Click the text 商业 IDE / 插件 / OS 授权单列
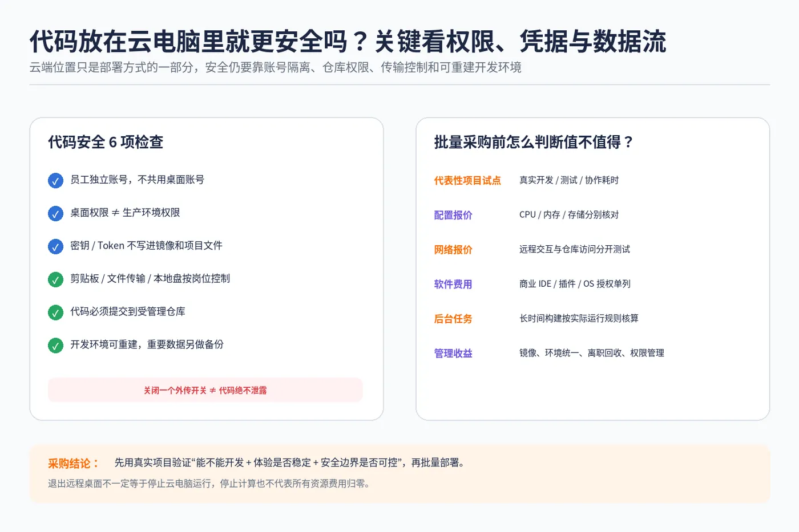This screenshot has width=799, height=532. tap(575, 283)
